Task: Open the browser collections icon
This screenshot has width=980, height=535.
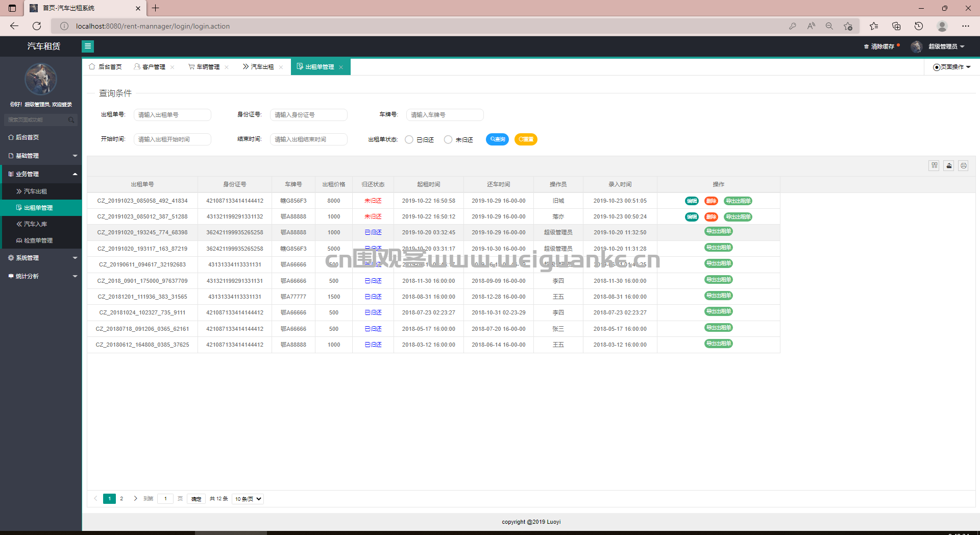Action: (896, 26)
